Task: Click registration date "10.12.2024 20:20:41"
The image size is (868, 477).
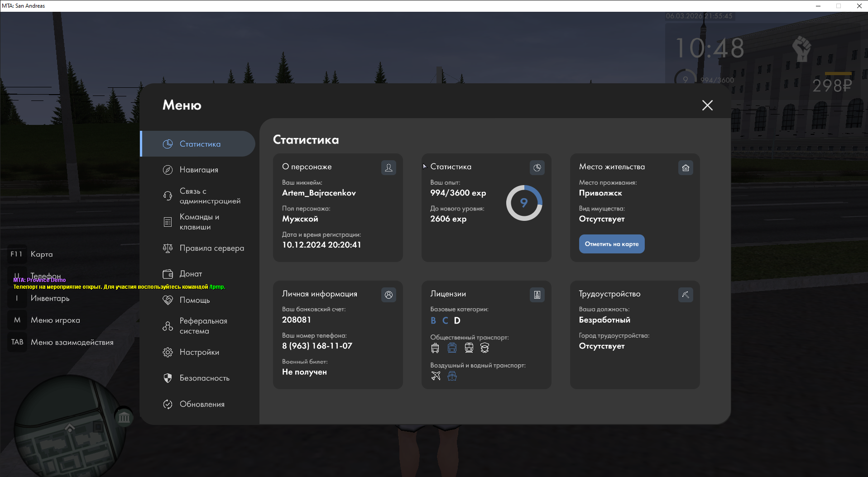Action: coord(321,245)
